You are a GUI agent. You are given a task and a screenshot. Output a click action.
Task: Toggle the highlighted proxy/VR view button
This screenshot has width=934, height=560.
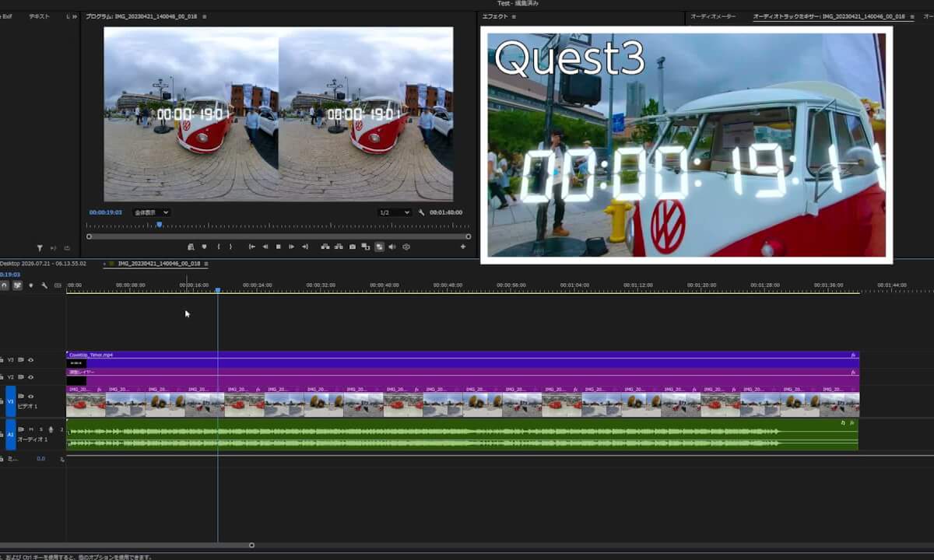(x=379, y=247)
